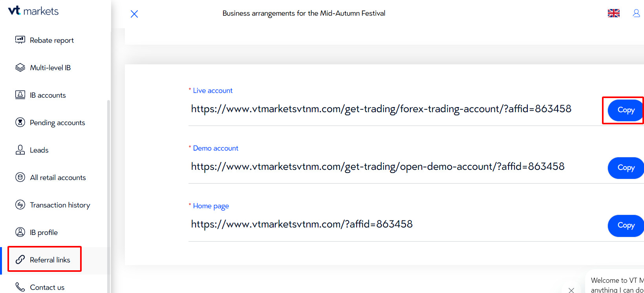Open the Multi-level IB menu item
The height and width of the screenshot is (293, 644).
[x=50, y=67]
